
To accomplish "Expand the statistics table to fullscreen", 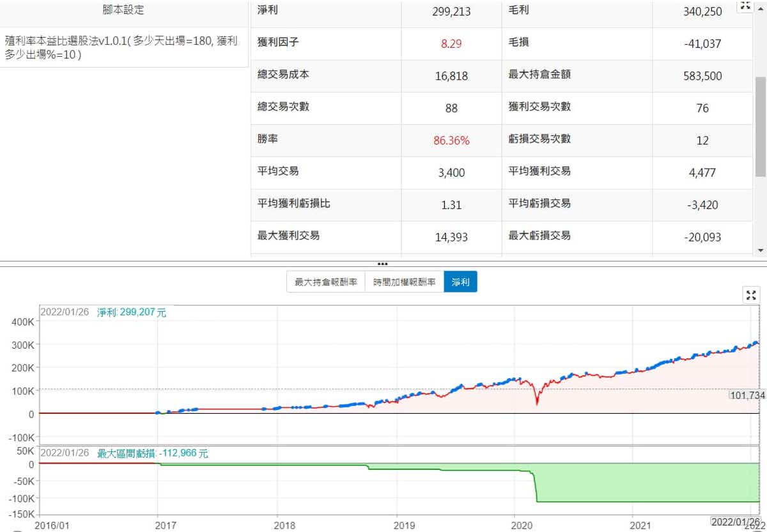I will (745, 6).
